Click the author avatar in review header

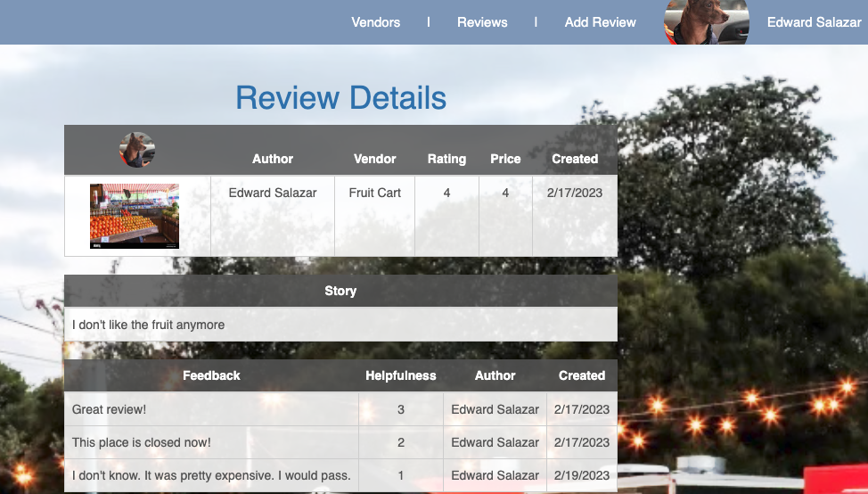(x=137, y=150)
